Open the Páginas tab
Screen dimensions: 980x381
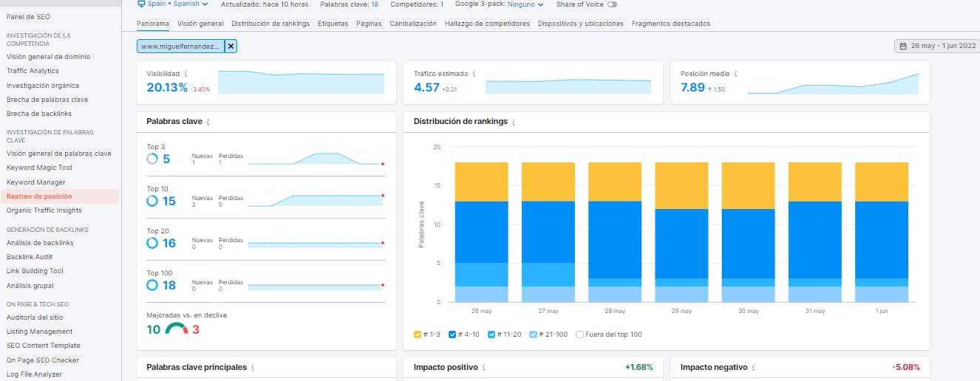click(x=369, y=24)
